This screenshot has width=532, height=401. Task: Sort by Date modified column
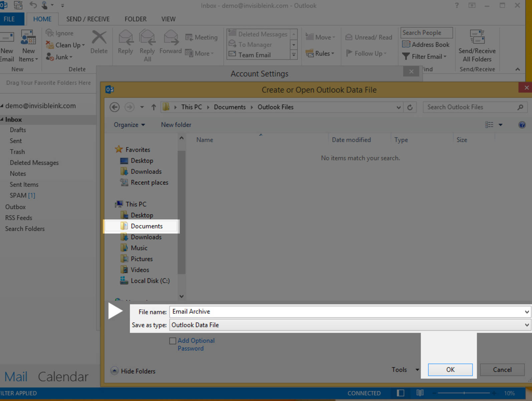[x=351, y=140]
